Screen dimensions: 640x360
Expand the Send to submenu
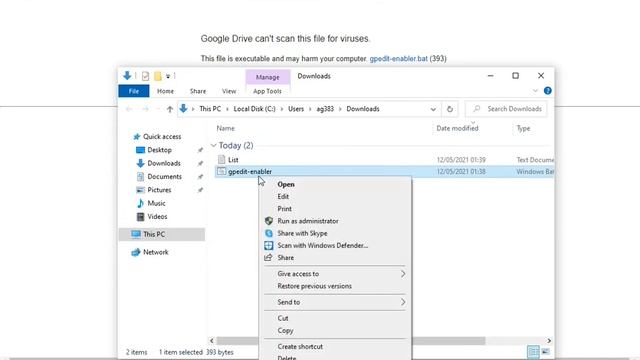tap(335, 302)
